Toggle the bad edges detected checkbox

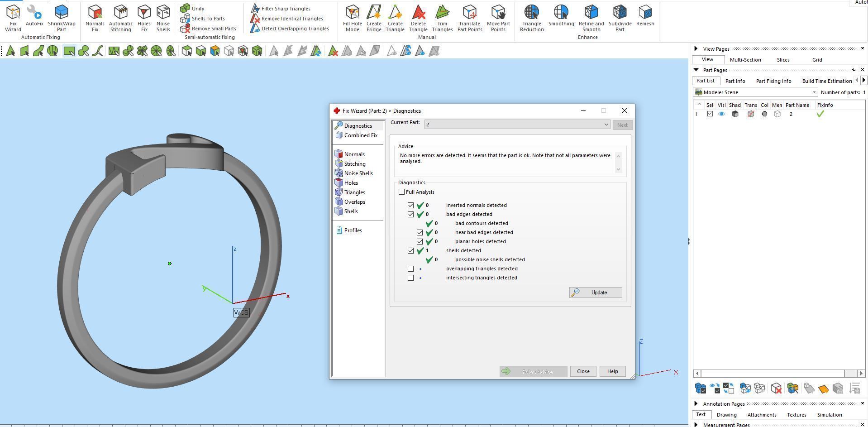click(410, 214)
